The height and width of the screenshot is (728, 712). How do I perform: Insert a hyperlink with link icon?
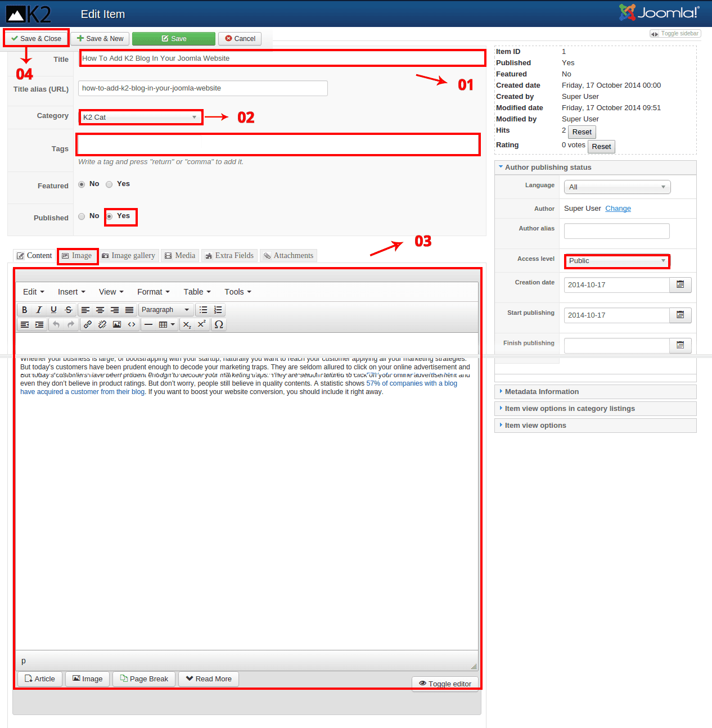coord(88,324)
